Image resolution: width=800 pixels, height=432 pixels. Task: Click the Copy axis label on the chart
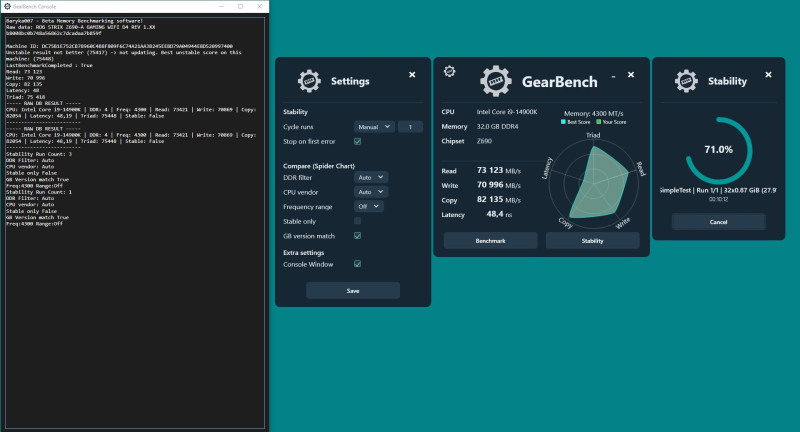pos(565,223)
